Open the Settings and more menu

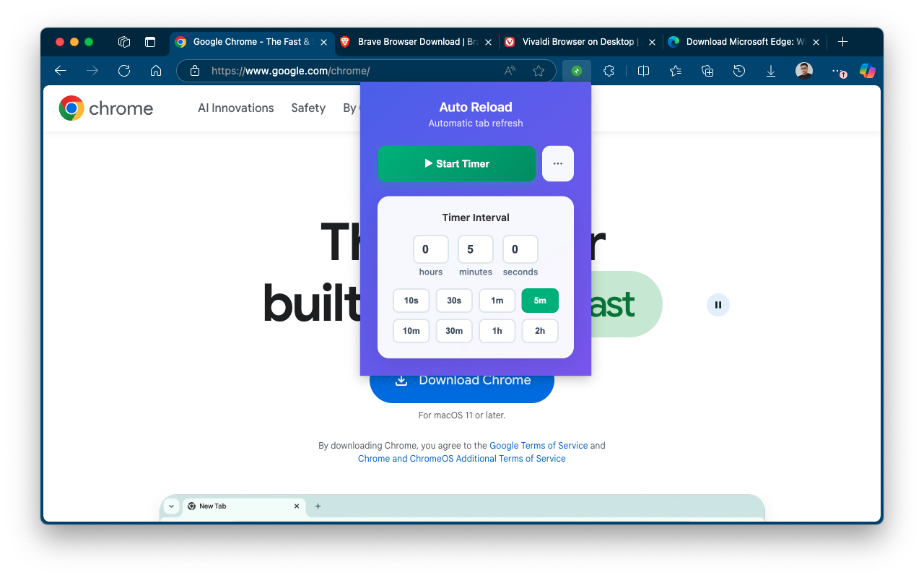(x=837, y=71)
